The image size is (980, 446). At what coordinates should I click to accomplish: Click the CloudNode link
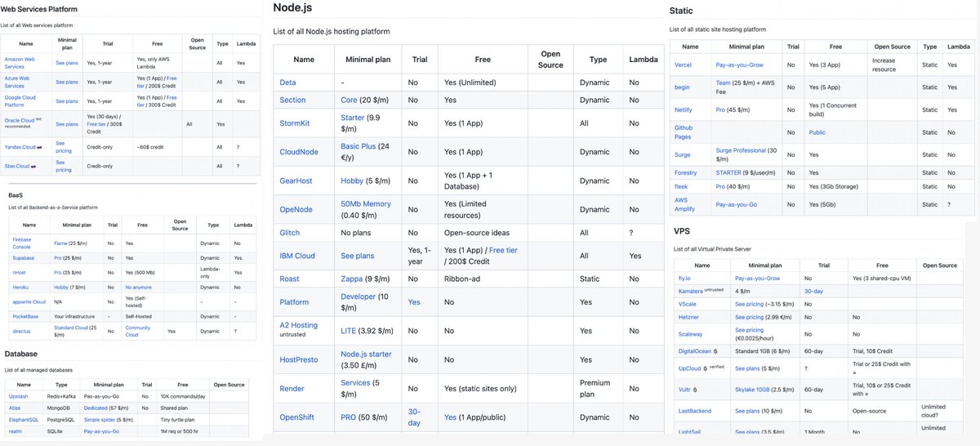pyautogui.click(x=299, y=151)
